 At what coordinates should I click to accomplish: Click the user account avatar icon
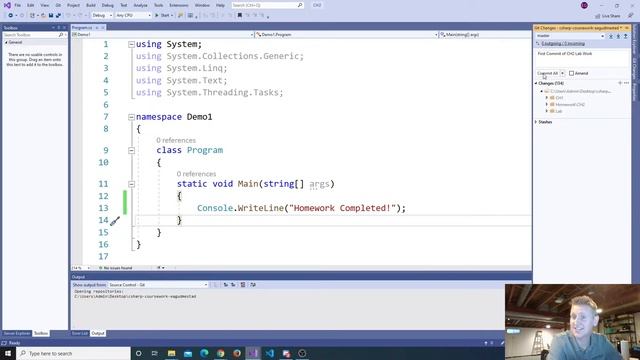click(x=584, y=5)
